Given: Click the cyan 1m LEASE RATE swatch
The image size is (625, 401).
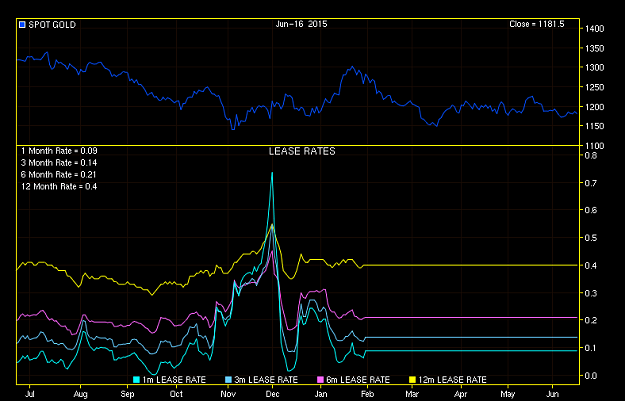Looking at the screenshot, I should tap(137, 380).
